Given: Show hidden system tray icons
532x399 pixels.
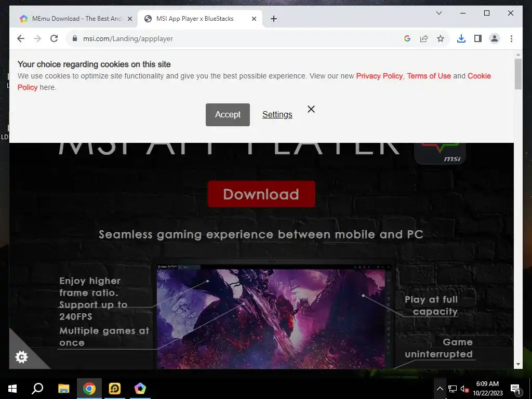Looking at the screenshot, I should 440,389.
